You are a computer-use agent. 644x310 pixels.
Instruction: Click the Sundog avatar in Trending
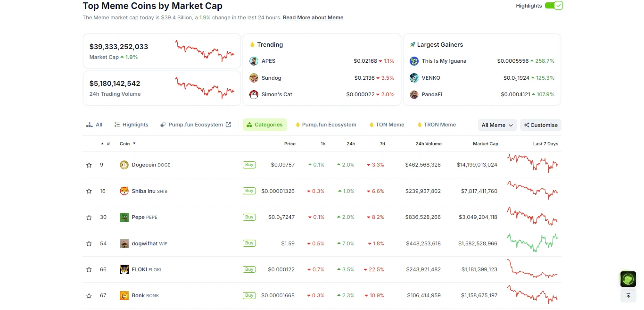point(254,78)
